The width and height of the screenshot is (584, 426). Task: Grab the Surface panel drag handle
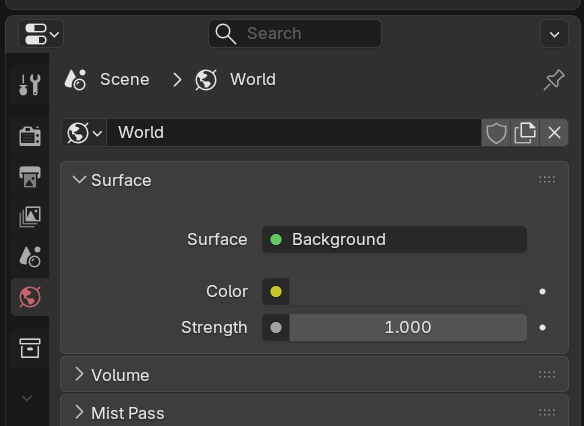[547, 180]
